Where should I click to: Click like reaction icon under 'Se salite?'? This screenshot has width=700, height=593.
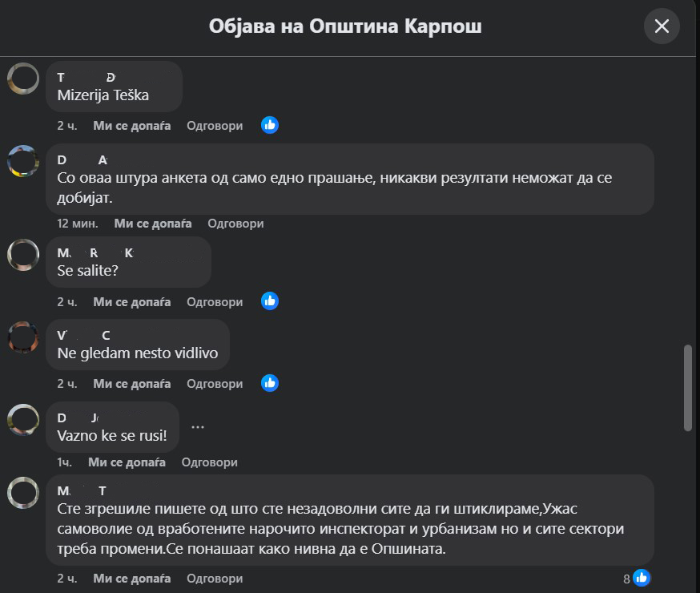270,301
